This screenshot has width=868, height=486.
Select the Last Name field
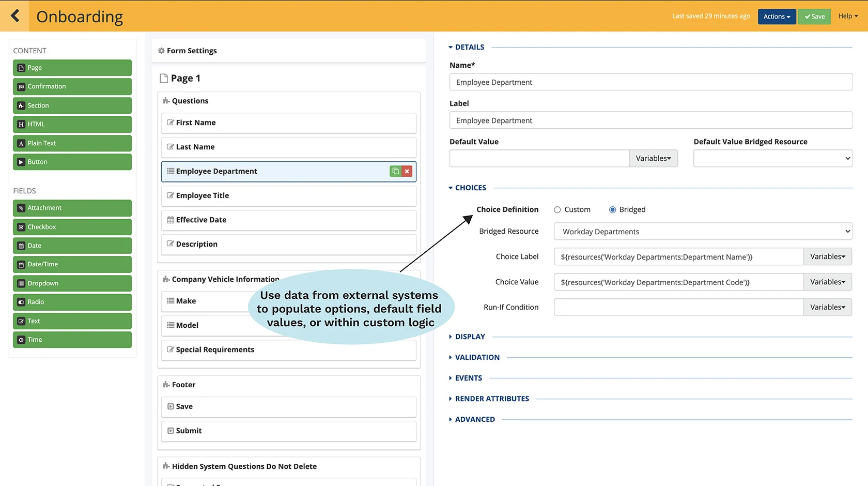click(x=289, y=147)
